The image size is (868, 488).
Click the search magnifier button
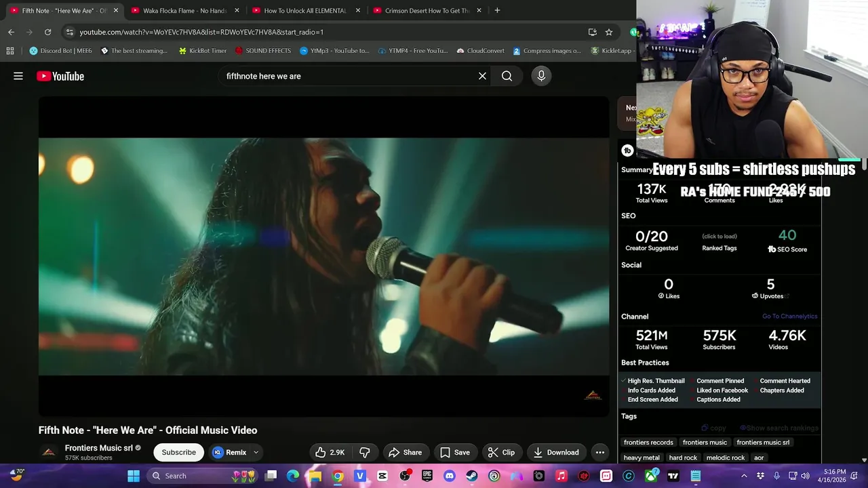pos(507,76)
